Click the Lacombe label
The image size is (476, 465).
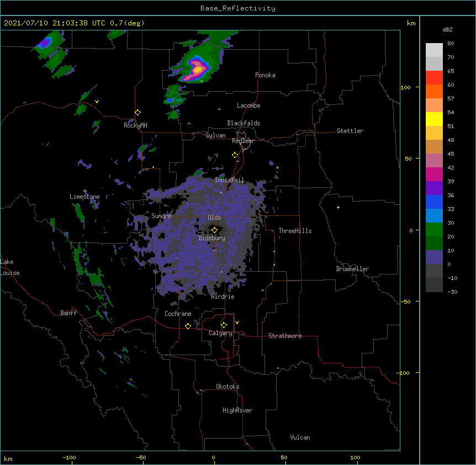[x=248, y=105]
